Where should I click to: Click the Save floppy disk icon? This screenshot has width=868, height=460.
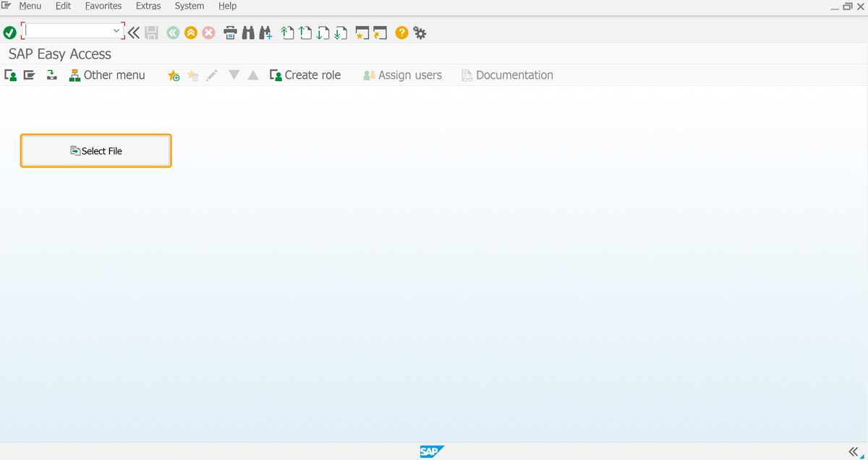coord(152,33)
